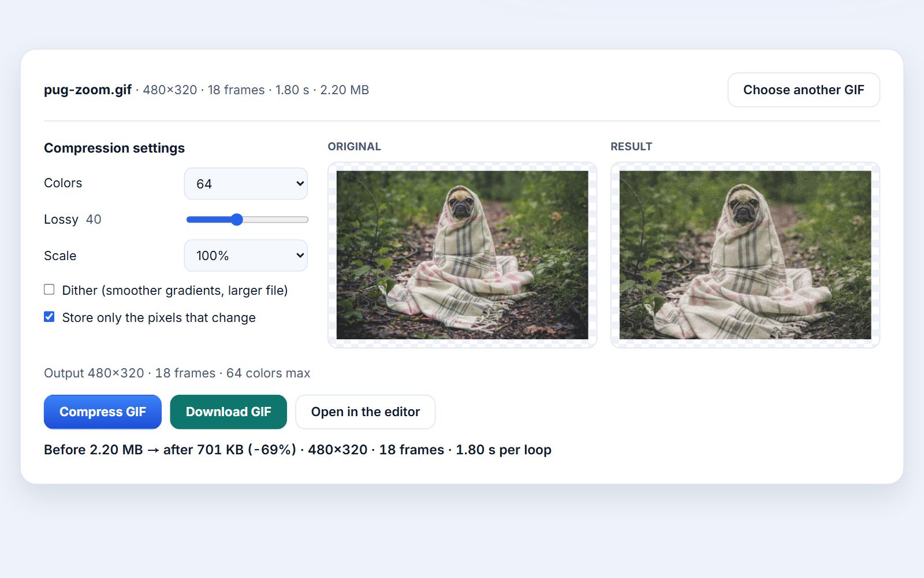Click the Compress GIF button
Image resolution: width=924 pixels, height=578 pixels.
click(x=103, y=412)
